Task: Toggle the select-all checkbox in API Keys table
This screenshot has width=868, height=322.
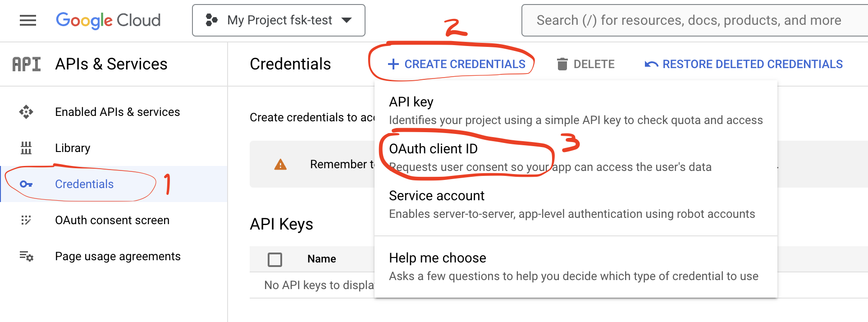Action: pyautogui.click(x=275, y=259)
